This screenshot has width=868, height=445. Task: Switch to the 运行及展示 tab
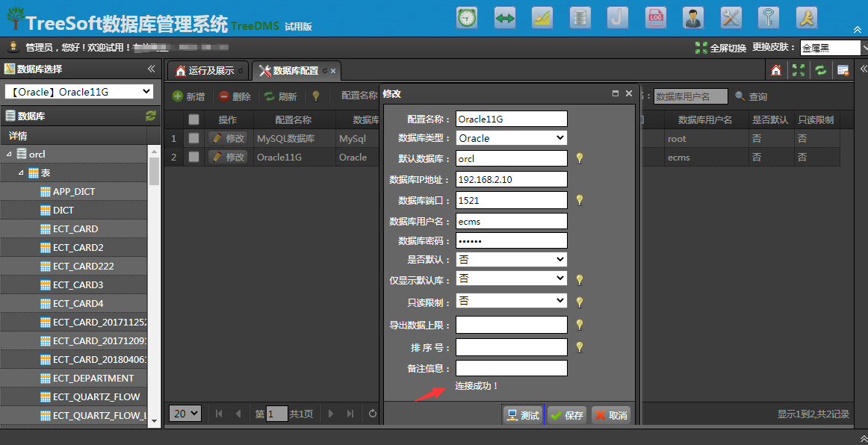tap(208, 71)
